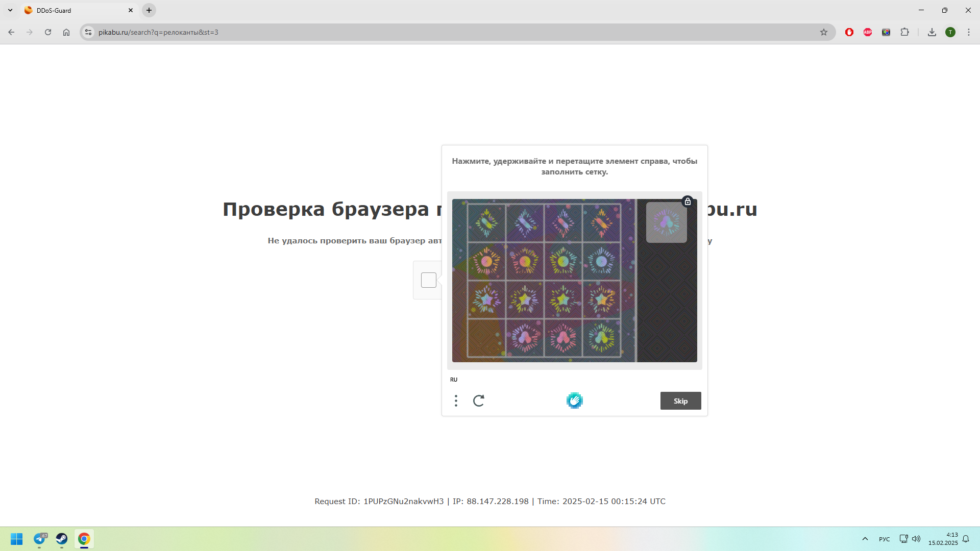Reload the current page
Screen dimensions: 980x551
[48, 32]
